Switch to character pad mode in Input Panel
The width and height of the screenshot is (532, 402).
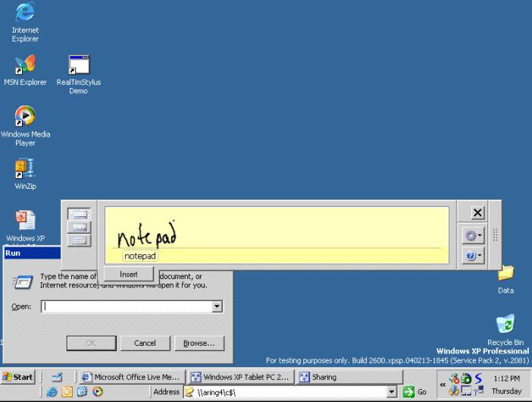point(79,227)
